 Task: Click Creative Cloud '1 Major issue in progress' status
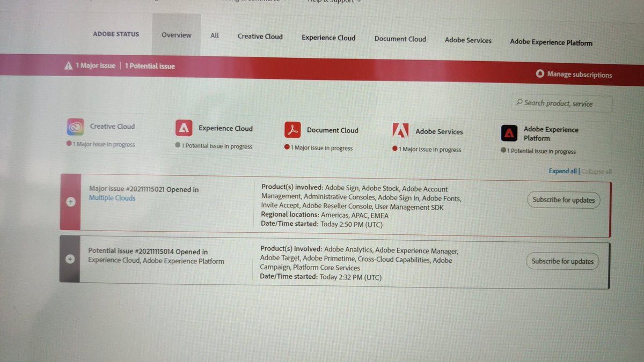click(x=104, y=144)
